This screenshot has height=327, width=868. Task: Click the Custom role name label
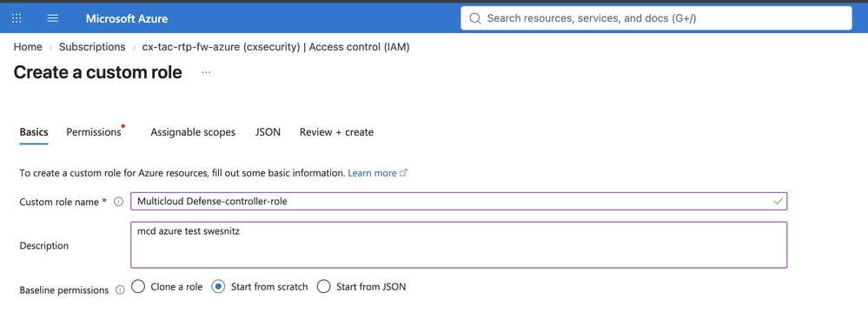click(59, 202)
